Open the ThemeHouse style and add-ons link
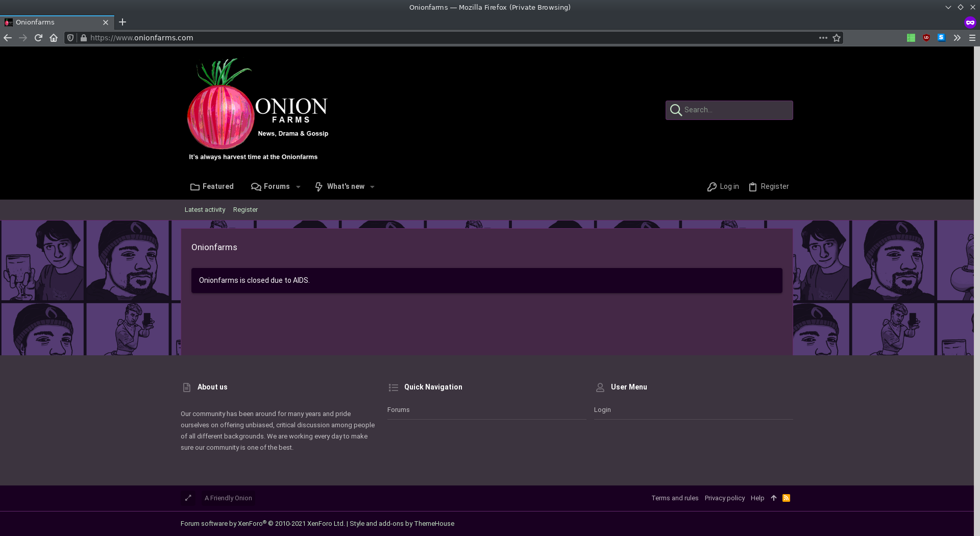 click(x=402, y=524)
